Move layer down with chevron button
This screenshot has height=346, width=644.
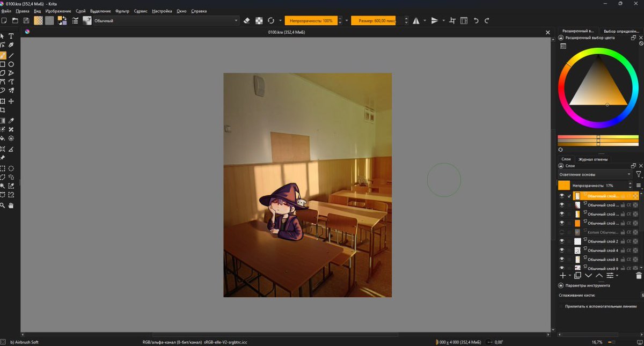588,275
